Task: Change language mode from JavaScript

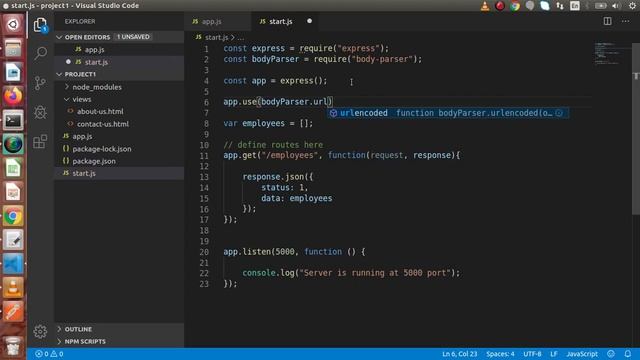Action: [582, 354]
